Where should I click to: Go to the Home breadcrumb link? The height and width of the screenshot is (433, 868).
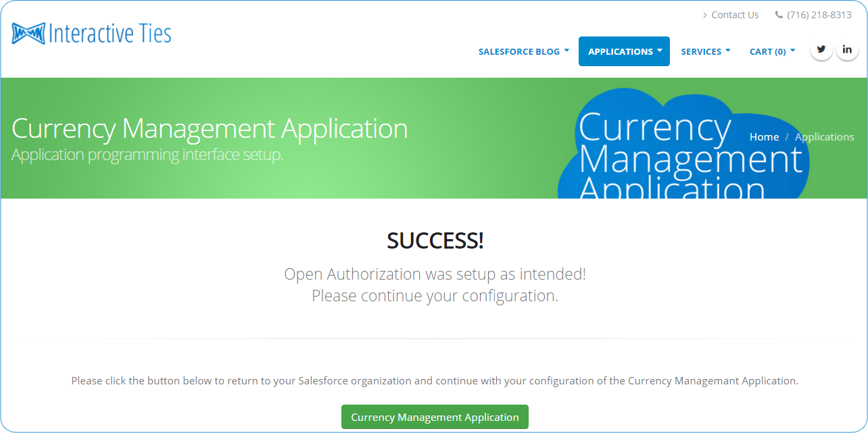click(x=764, y=137)
